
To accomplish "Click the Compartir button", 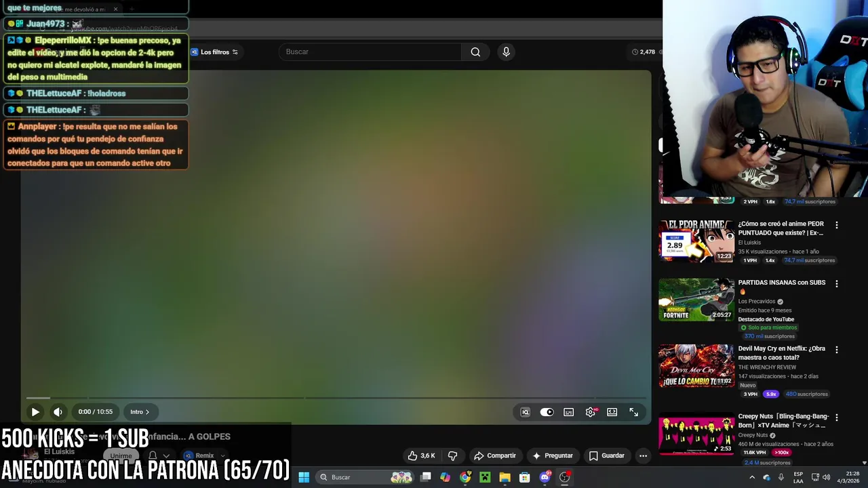I will pyautogui.click(x=495, y=455).
